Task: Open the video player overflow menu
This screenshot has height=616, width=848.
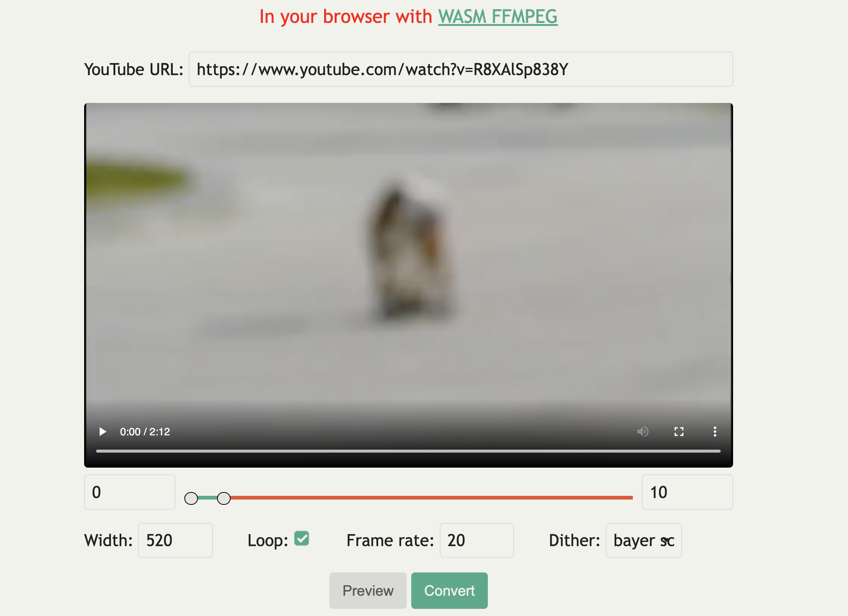Action: pos(715,432)
